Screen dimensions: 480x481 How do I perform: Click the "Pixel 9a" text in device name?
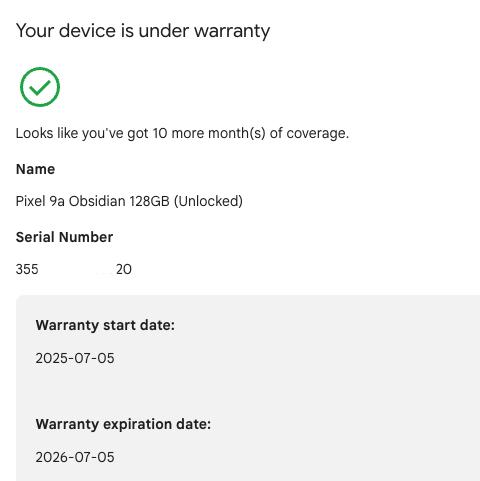click(40, 201)
